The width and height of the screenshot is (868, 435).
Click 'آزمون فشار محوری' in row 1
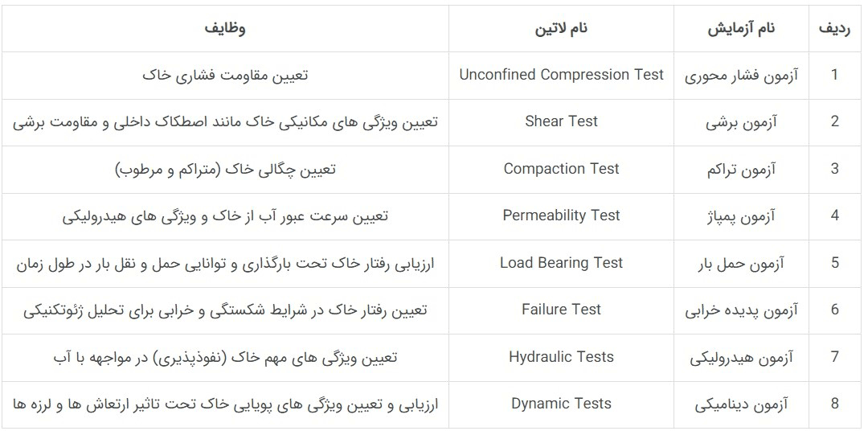pos(741,76)
